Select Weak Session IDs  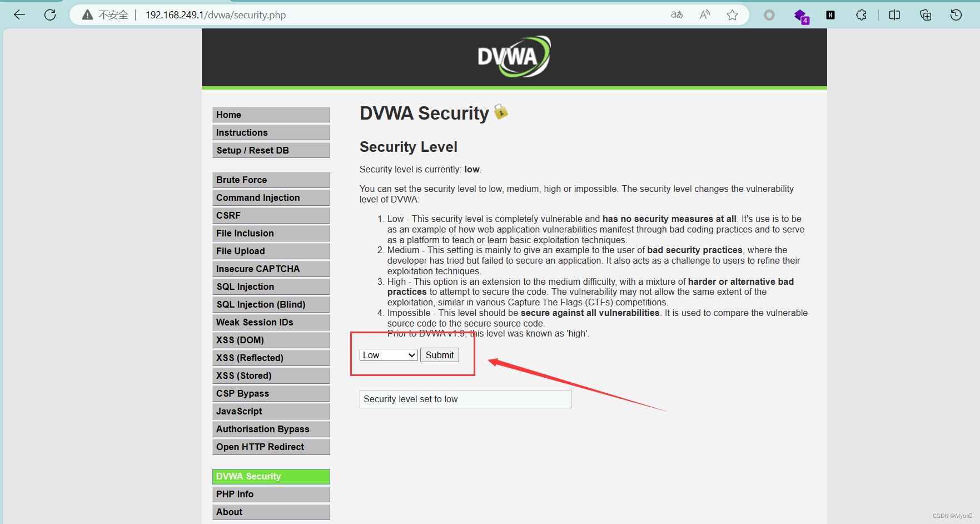271,322
